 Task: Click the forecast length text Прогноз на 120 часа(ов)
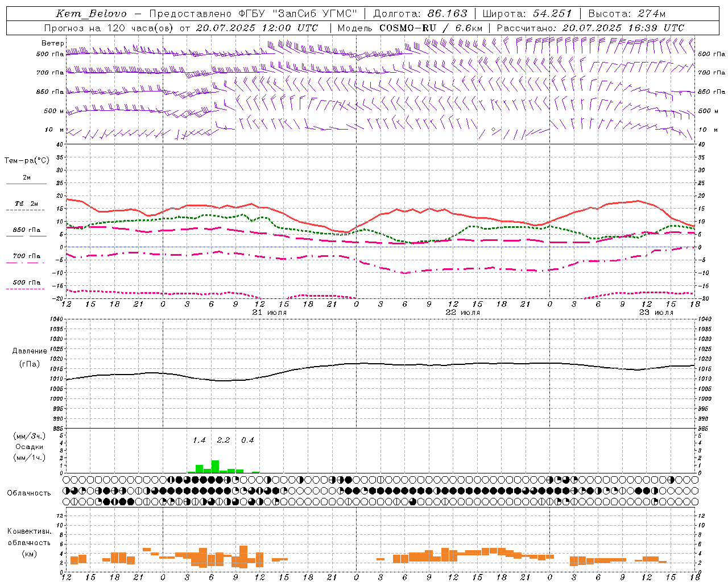coord(109,28)
